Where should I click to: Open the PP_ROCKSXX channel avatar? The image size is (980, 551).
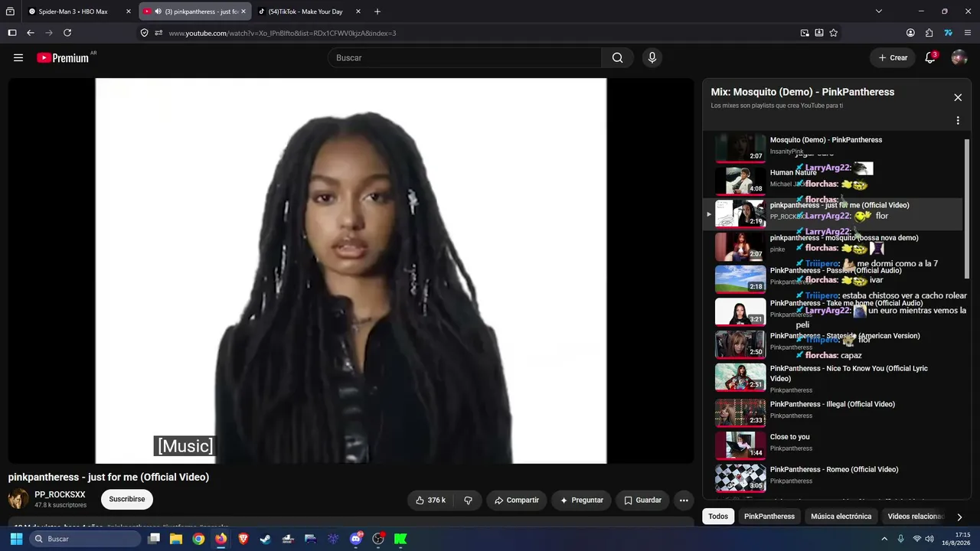(18, 499)
